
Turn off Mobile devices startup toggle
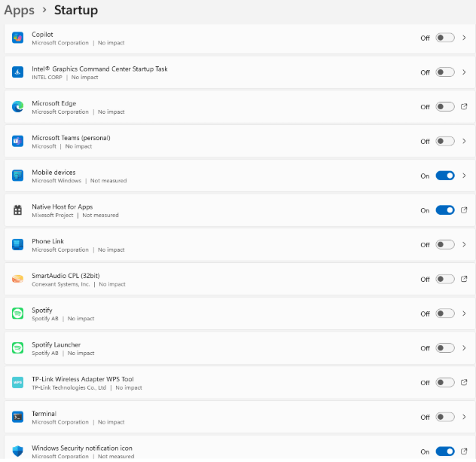click(x=445, y=176)
